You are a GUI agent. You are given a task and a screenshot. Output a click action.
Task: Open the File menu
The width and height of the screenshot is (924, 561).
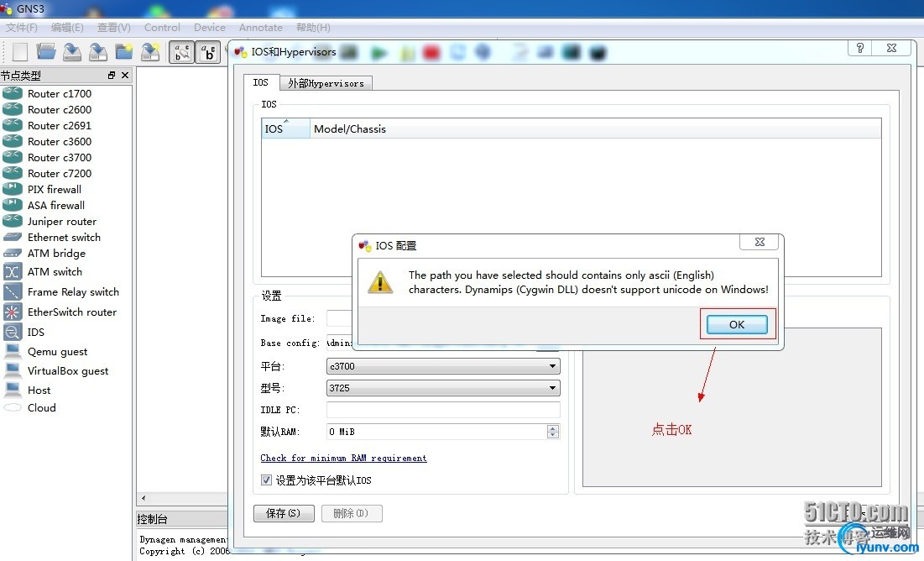22,27
